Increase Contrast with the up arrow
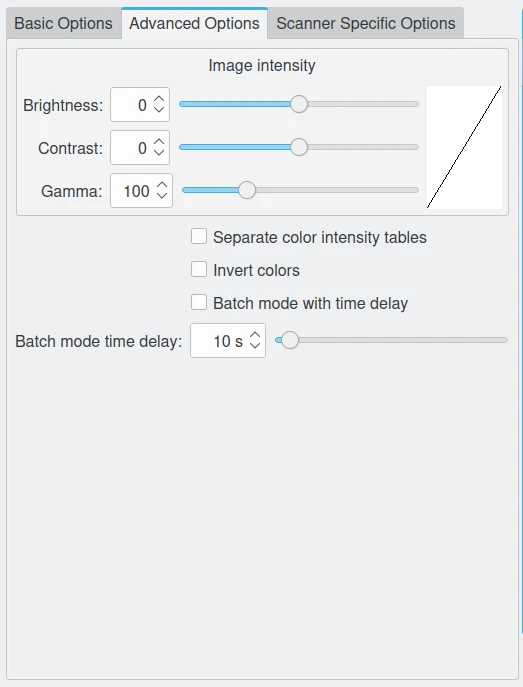 point(159,143)
